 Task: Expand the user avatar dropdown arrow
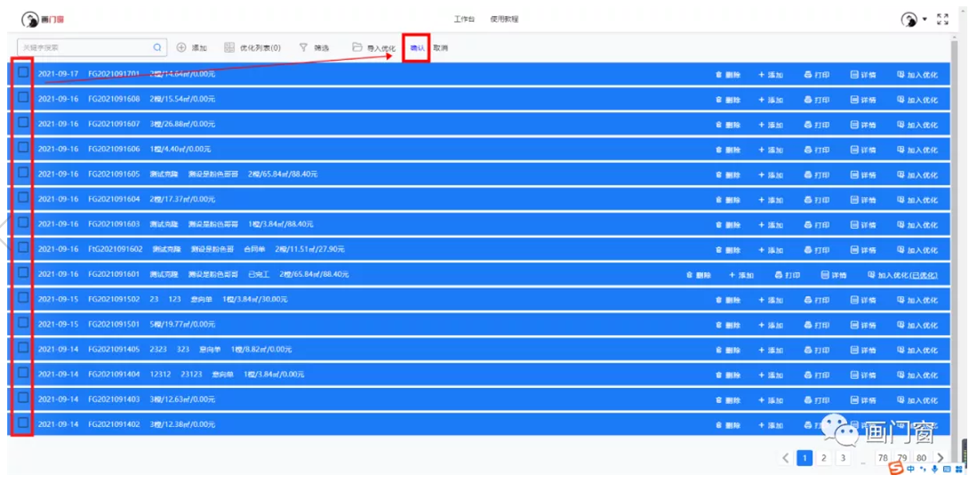point(925,19)
